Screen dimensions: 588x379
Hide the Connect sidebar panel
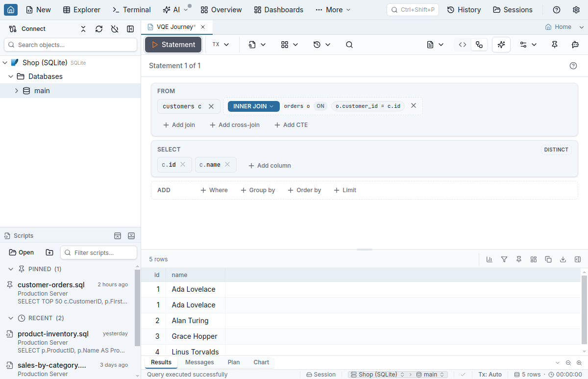(130, 29)
